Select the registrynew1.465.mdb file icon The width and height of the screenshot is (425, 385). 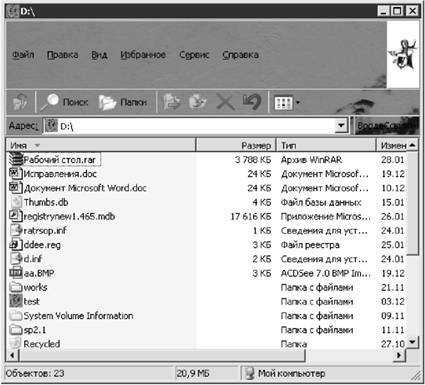(x=15, y=216)
